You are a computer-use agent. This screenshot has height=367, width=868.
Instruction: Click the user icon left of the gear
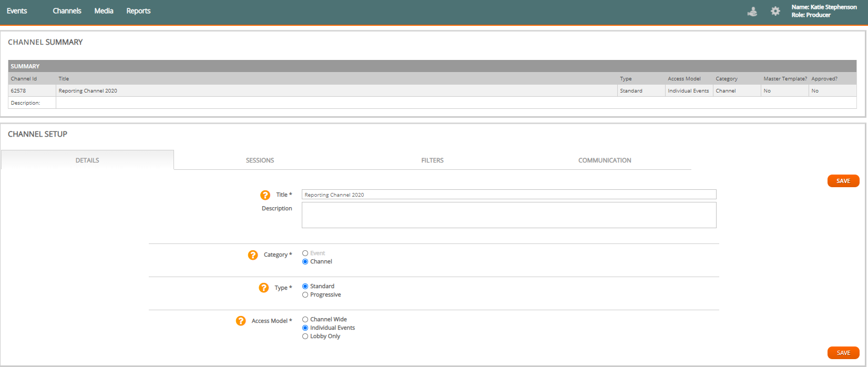tap(753, 11)
